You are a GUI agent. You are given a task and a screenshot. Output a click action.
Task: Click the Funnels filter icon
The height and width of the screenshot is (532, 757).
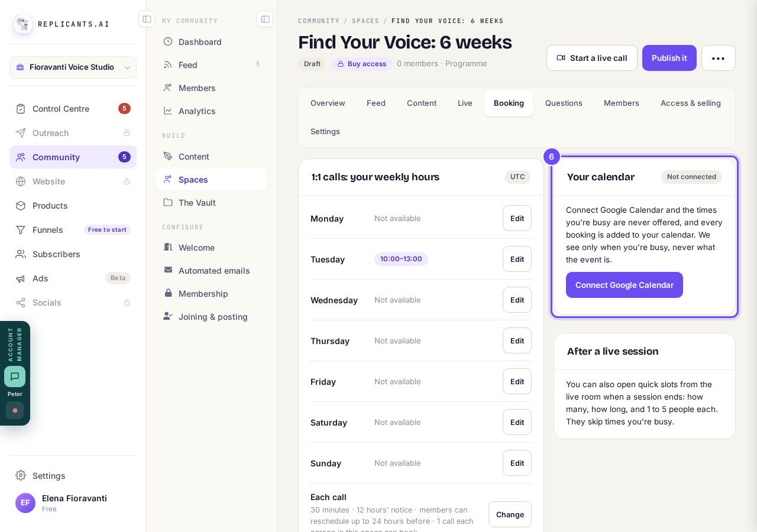click(21, 230)
